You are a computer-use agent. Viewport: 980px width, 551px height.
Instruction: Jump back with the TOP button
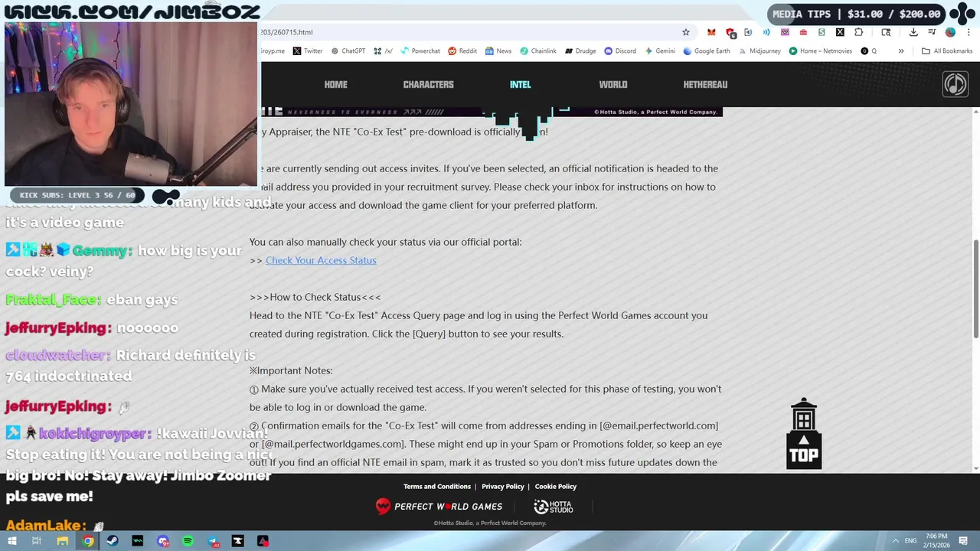pos(804,433)
